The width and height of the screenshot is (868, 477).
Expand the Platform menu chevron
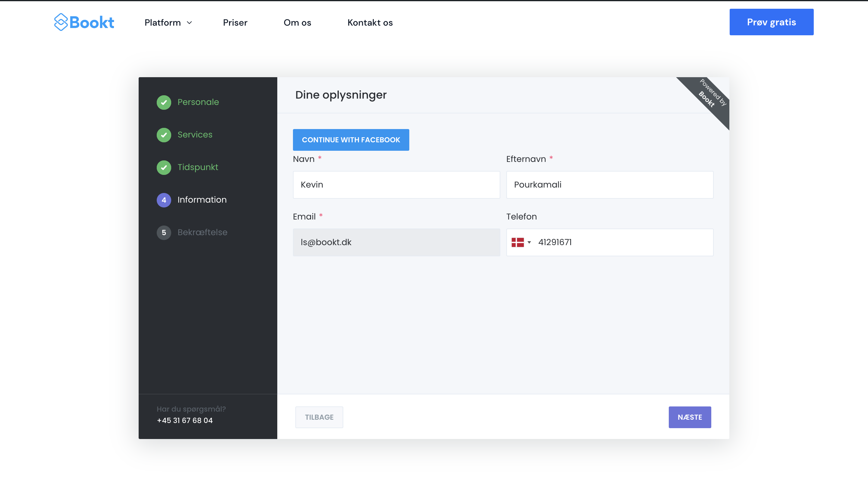point(189,23)
